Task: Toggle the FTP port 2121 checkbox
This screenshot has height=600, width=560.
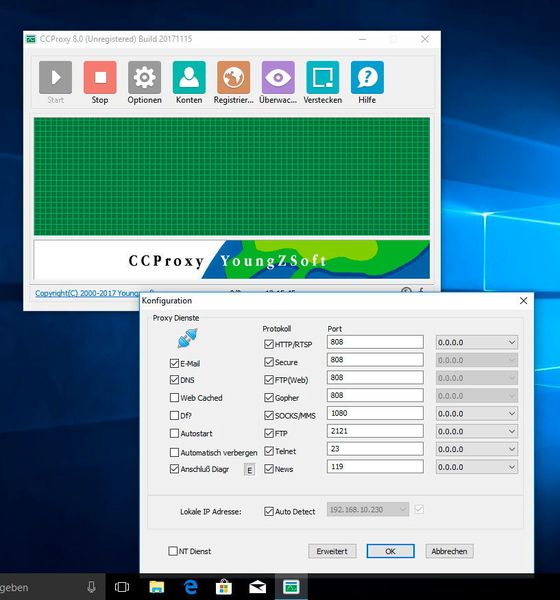Action: 269,433
